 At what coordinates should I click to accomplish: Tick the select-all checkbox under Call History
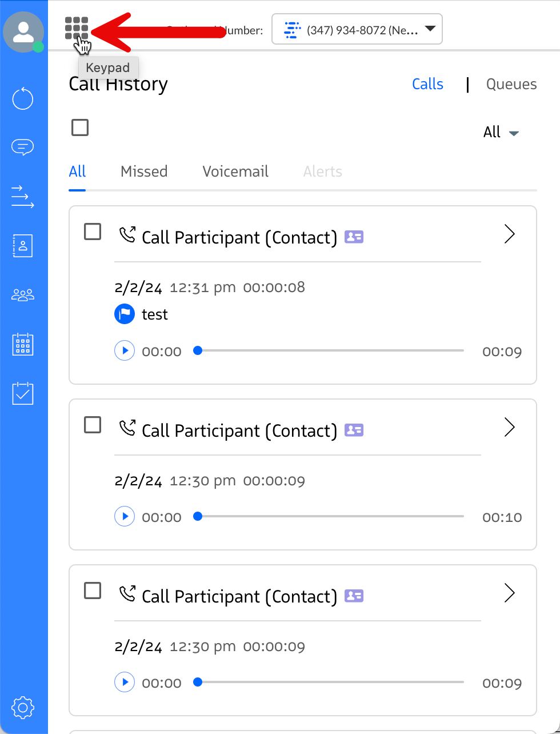(80, 127)
